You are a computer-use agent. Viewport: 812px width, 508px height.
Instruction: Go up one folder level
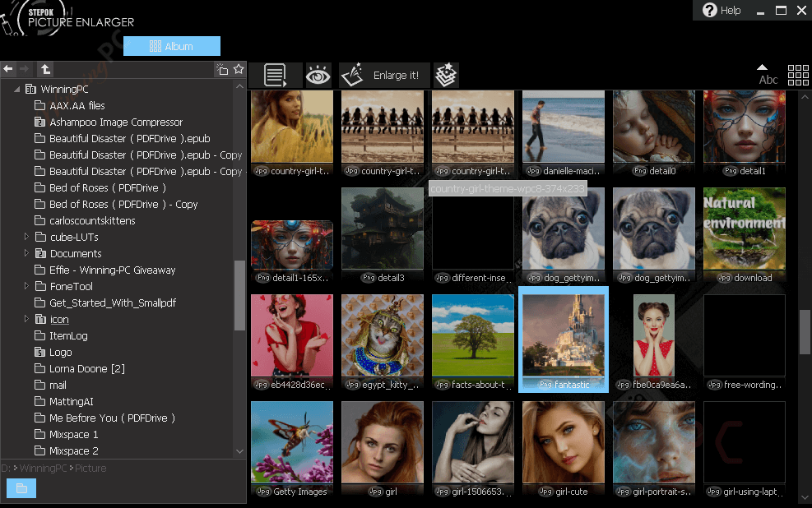click(45, 70)
